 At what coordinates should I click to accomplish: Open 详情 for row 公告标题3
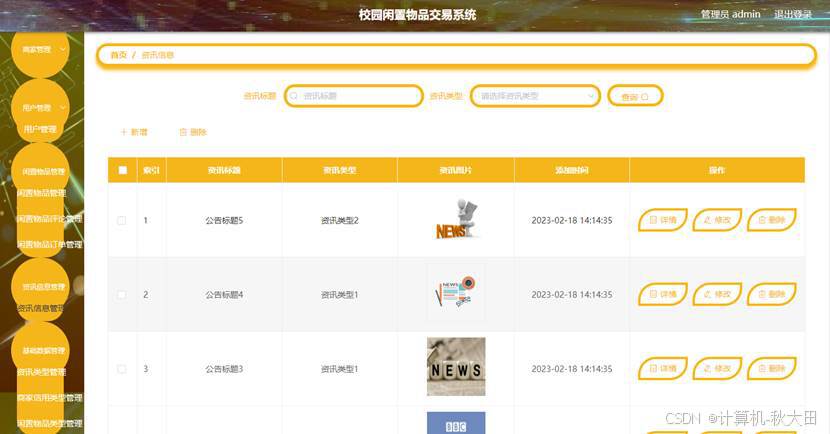click(x=663, y=368)
